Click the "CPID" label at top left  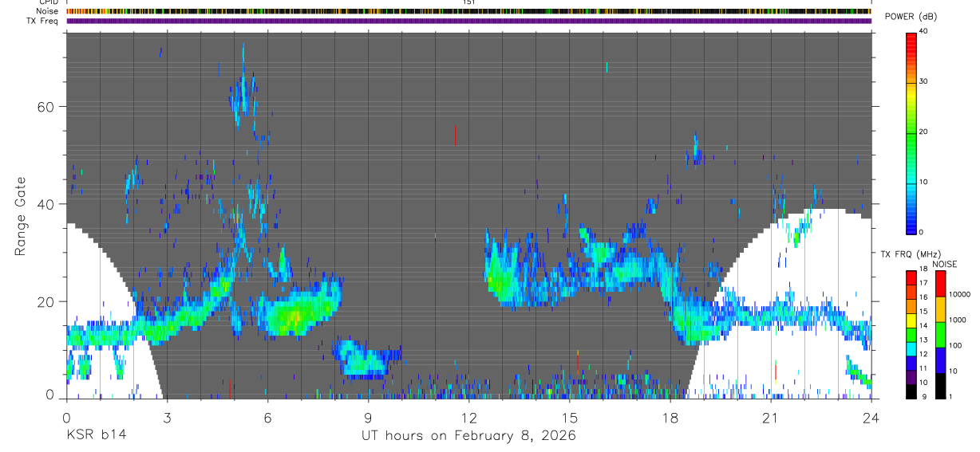[48, 2]
